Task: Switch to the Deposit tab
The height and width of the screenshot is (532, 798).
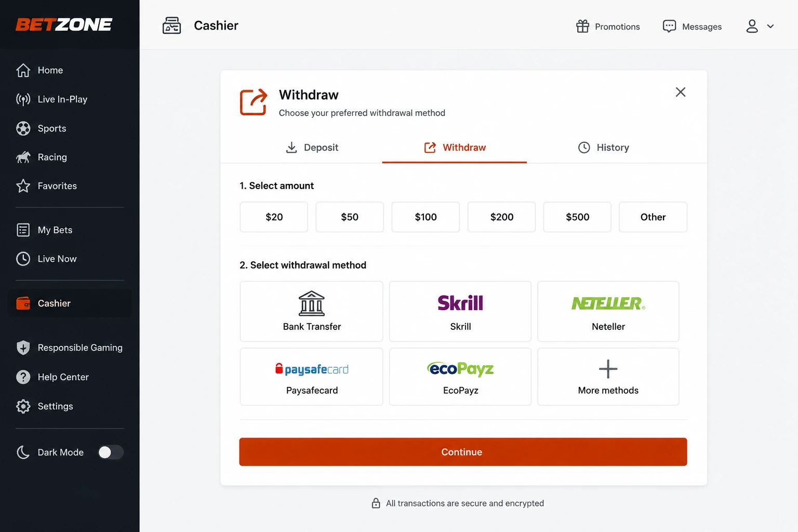Action: point(312,148)
